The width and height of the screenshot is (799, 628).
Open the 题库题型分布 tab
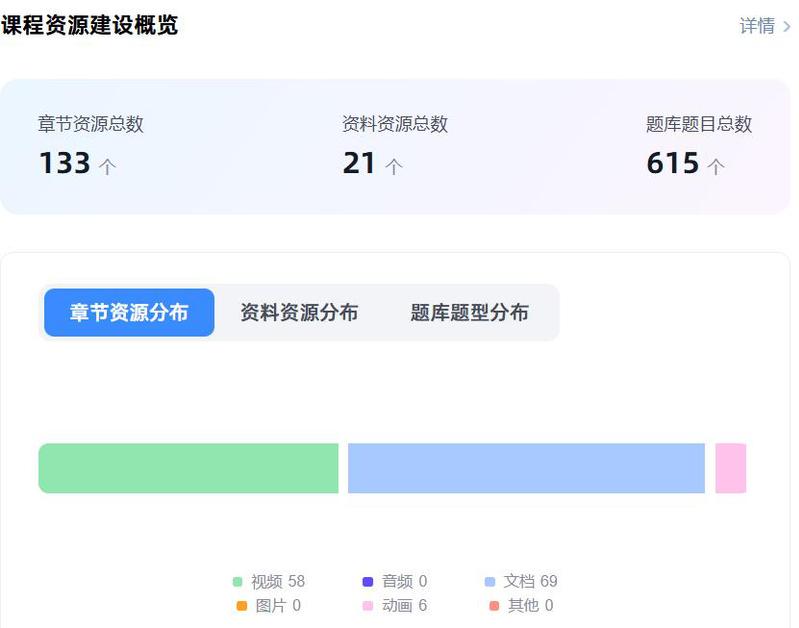pyautogui.click(x=469, y=313)
